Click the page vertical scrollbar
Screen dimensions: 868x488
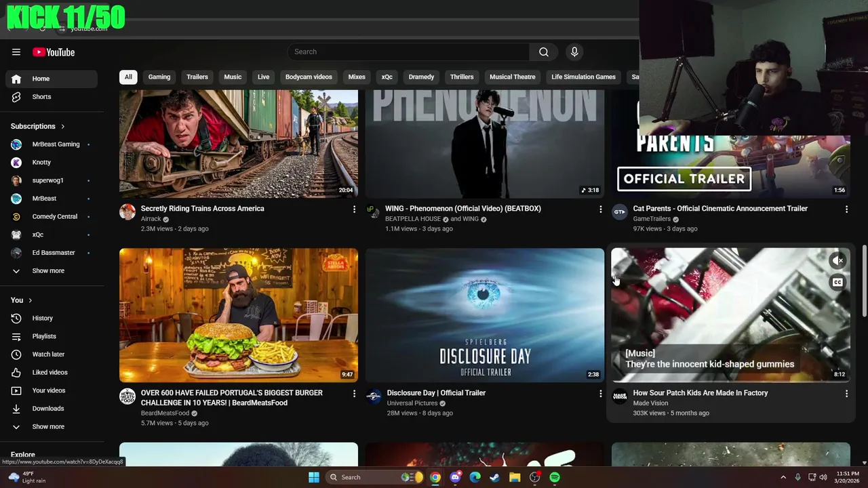pyautogui.click(x=864, y=280)
